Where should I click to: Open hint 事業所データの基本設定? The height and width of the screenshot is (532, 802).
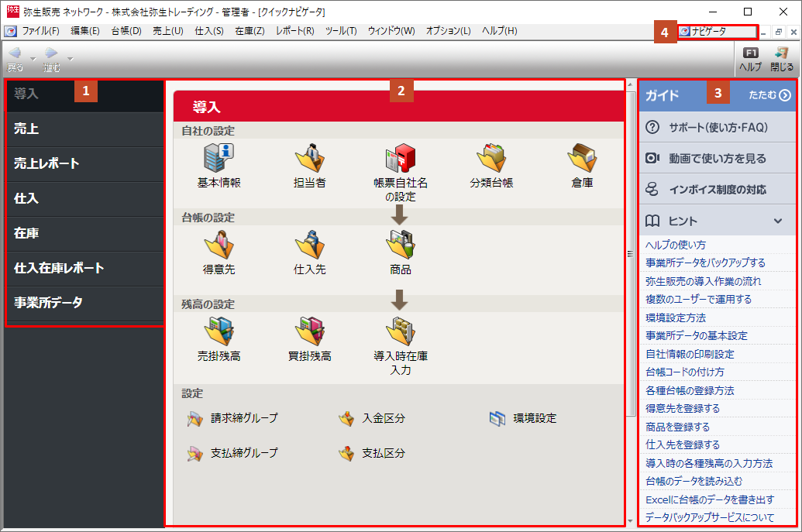696,335
